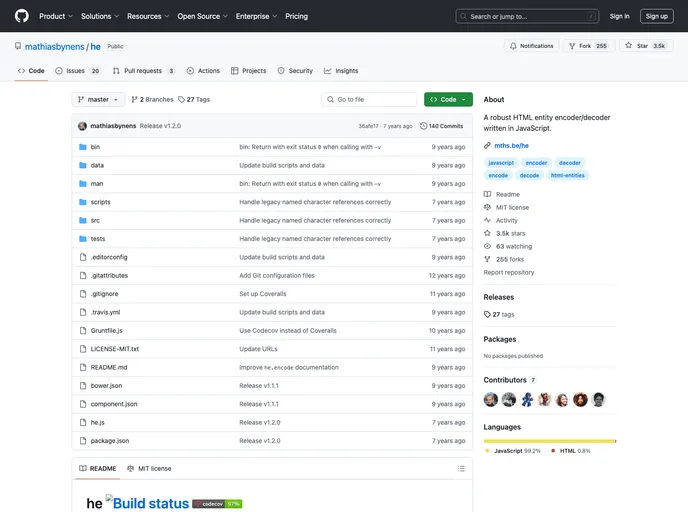Click the commits history clock icon
This screenshot has height=512, width=688.
coord(423,126)
